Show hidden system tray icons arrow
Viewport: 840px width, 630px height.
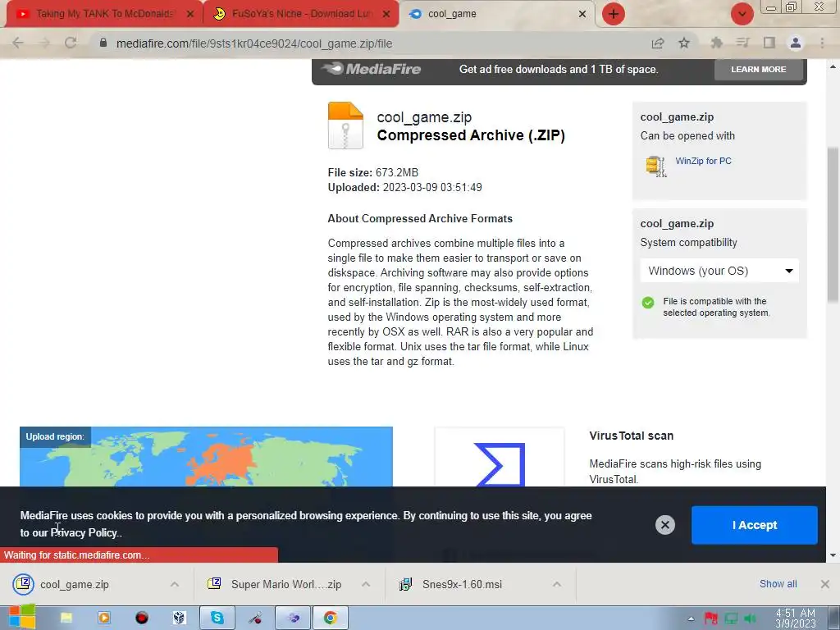coord(691,619)
